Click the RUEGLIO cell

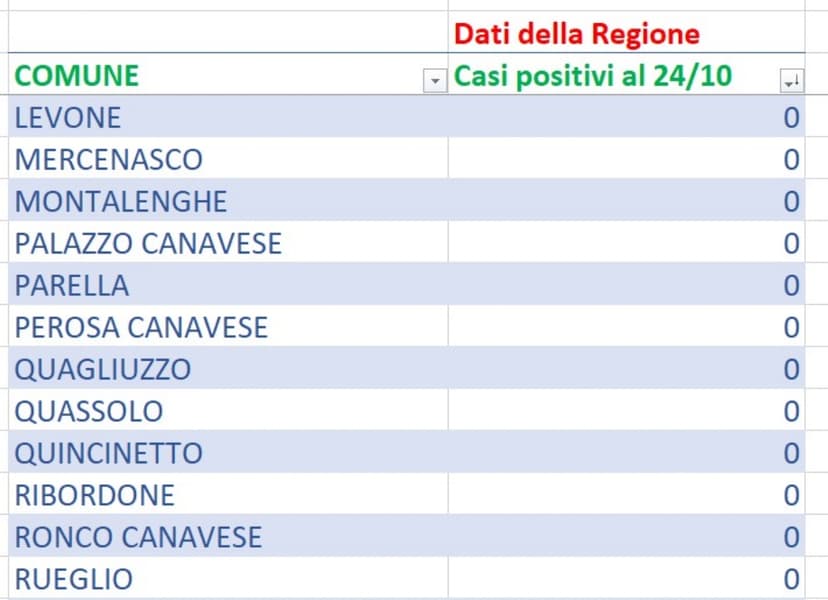tap(74, 579)
